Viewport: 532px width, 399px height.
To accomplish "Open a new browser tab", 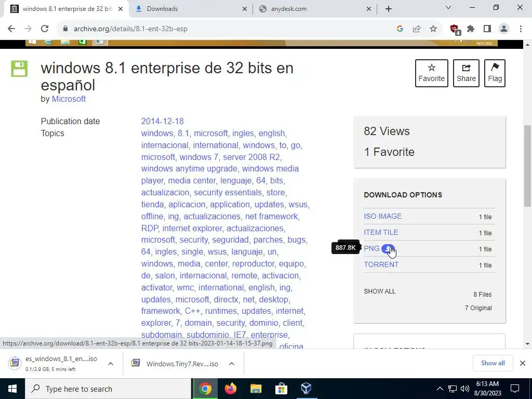I will tap(389, 9).
